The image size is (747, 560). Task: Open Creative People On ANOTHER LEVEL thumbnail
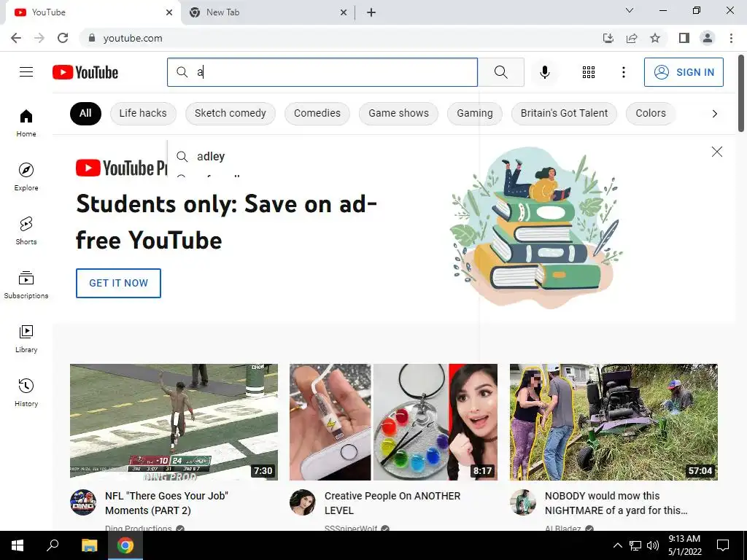[393, 422]
